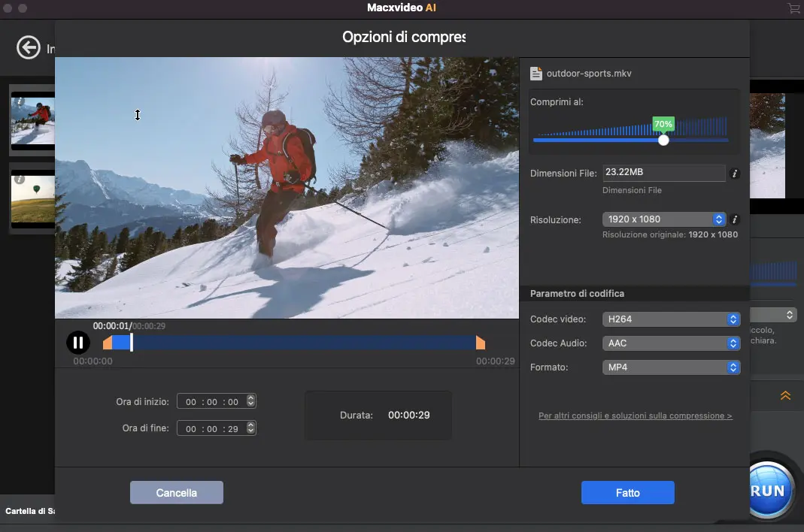The width and height of the screenshot is (804, 532).
Task: Pause the video preview playback
Action: point(78,342)
